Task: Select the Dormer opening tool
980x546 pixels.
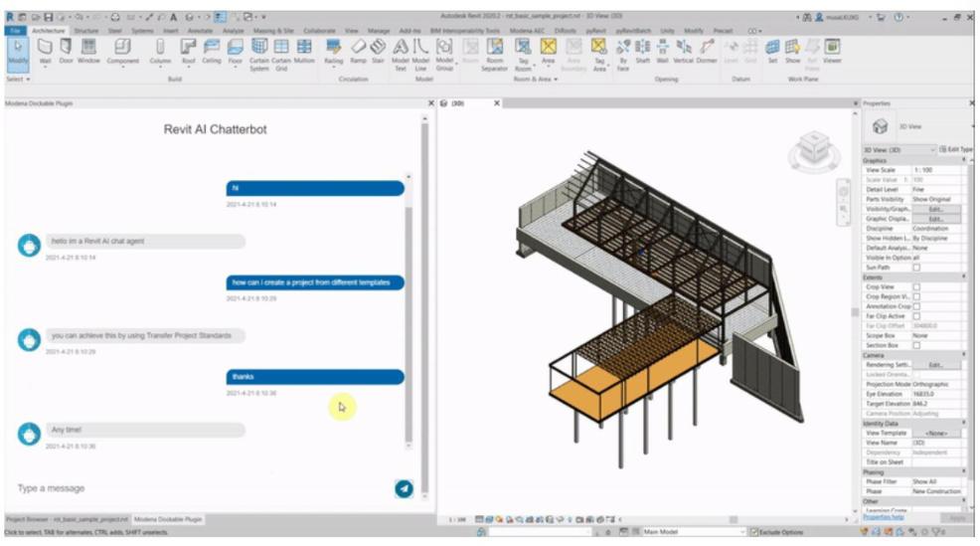Action: click(x=707, y=52)
